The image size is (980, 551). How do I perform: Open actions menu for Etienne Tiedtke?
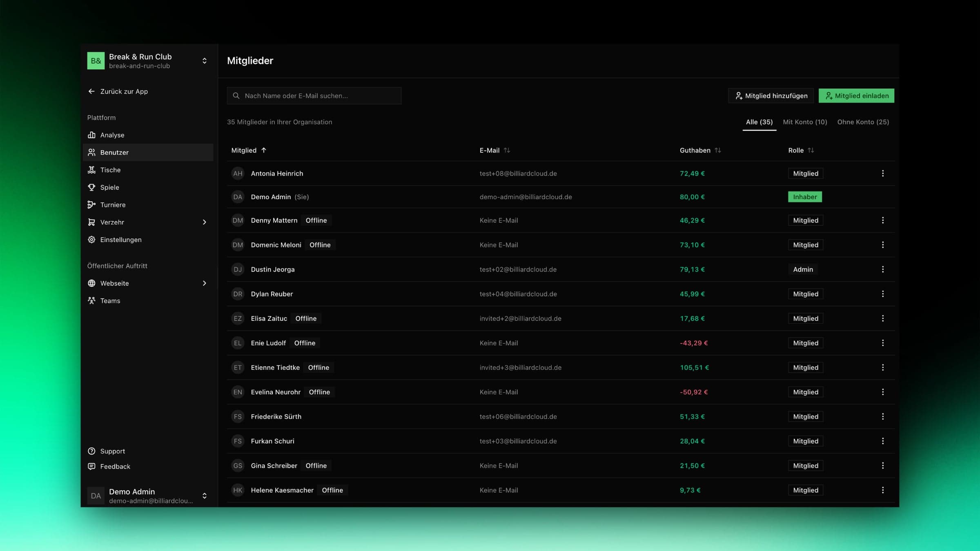coord(883,367)
